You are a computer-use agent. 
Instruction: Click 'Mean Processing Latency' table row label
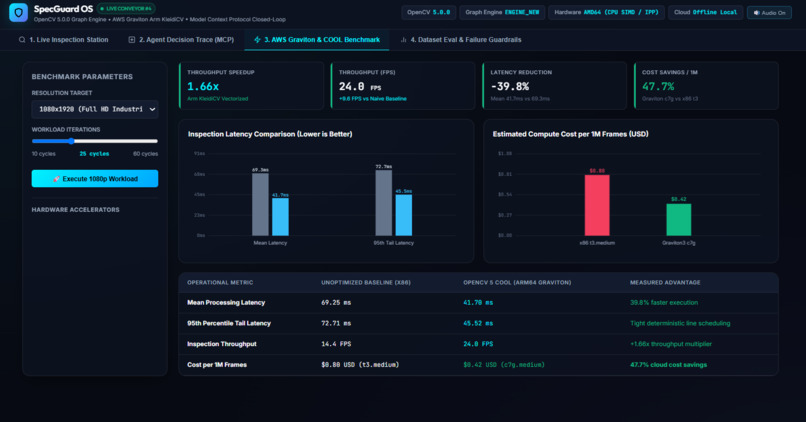pyautogui.click(x=226, y=303)
